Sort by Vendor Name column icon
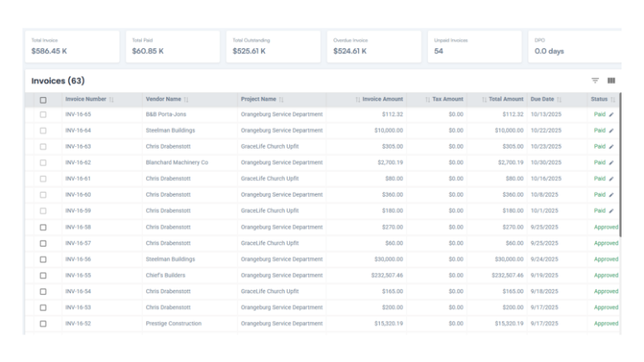Screen dimensions: 644x362 186,100
